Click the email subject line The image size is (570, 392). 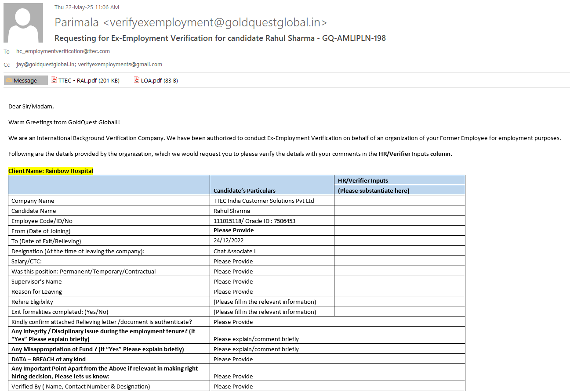220,38
